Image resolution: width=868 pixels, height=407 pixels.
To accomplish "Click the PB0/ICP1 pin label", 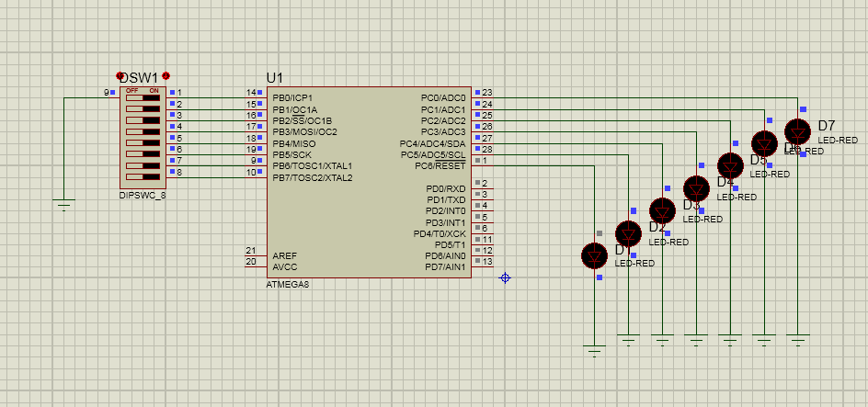I will click(292, 98).
